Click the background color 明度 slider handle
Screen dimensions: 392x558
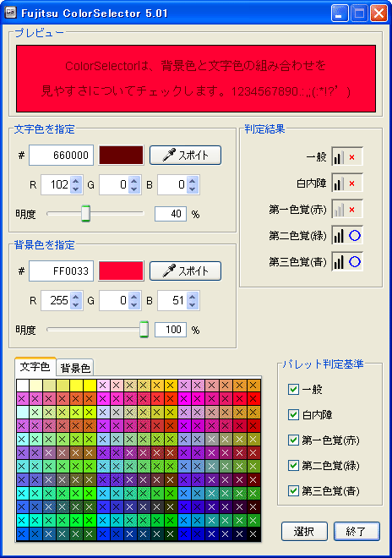pyautogui.click(x=144, y=330)
